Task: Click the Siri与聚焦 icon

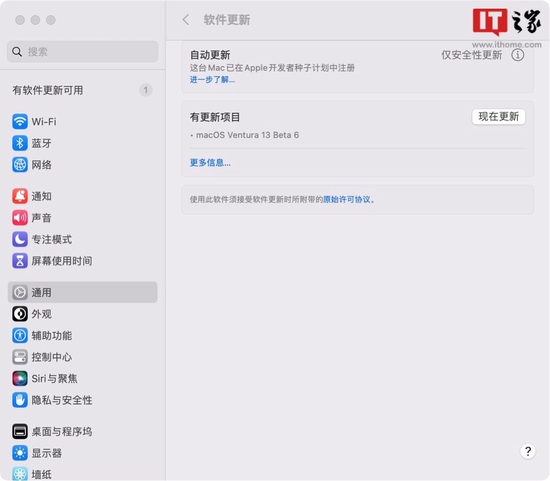Action: click(20, 379)
